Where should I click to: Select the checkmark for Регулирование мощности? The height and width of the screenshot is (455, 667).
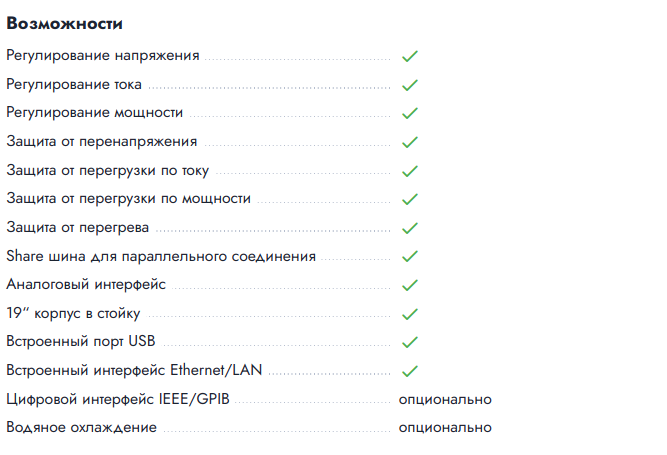click(408, 113)
